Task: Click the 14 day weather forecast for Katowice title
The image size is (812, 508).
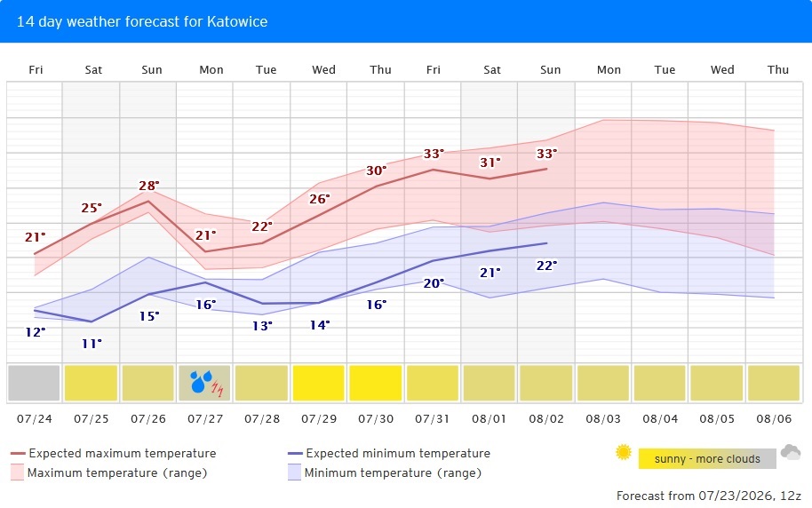Action: (142, 21)
